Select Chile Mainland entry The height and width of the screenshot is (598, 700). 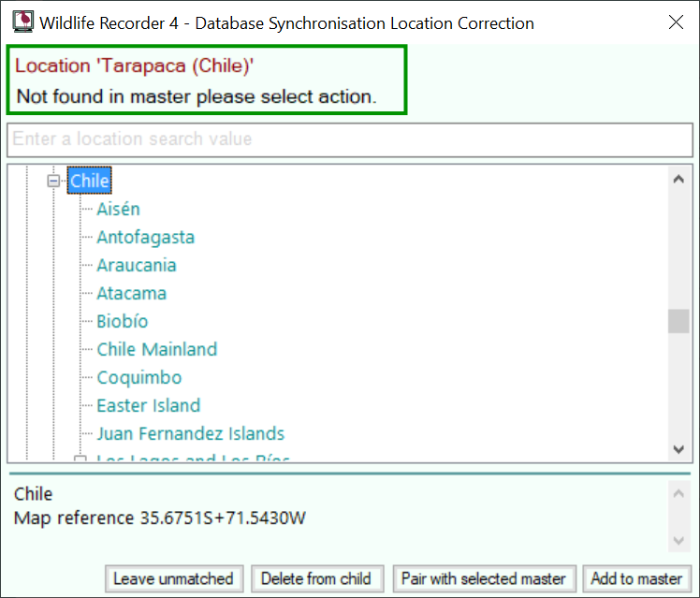pyautogui.click(x=156, y=349)
